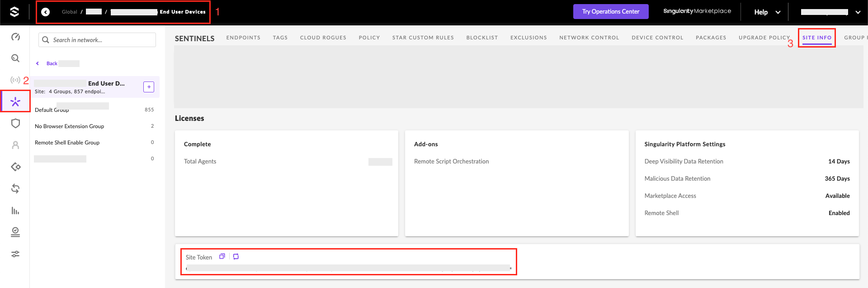The height and width of the screenshot is (288, 868).
Task: Switch to the Endpoints tab
Action: tap(243, 38)
